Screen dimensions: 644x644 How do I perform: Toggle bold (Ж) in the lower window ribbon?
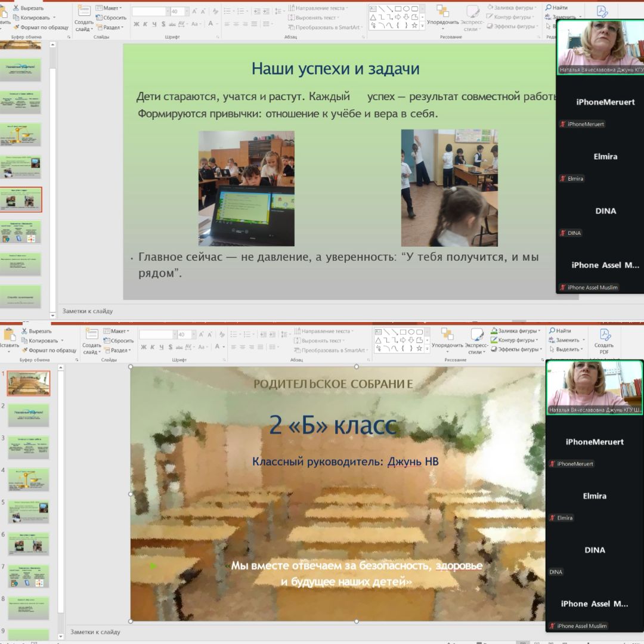tap(144, 348)
